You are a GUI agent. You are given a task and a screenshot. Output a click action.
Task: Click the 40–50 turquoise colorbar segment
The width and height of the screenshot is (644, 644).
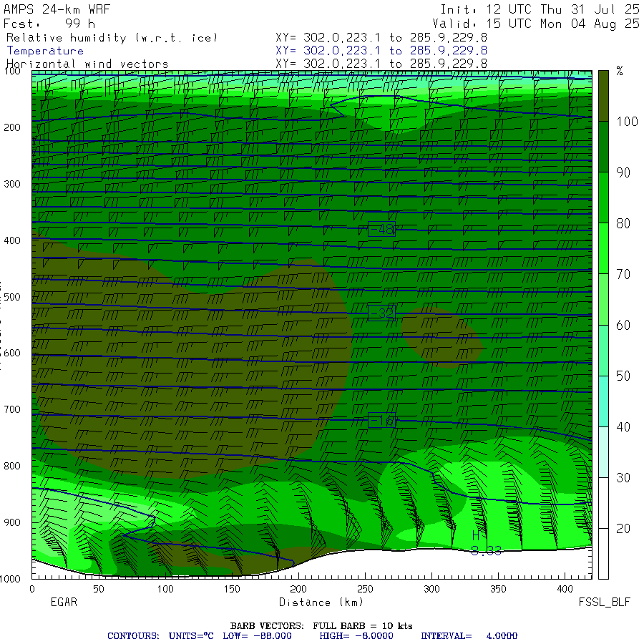603,401
